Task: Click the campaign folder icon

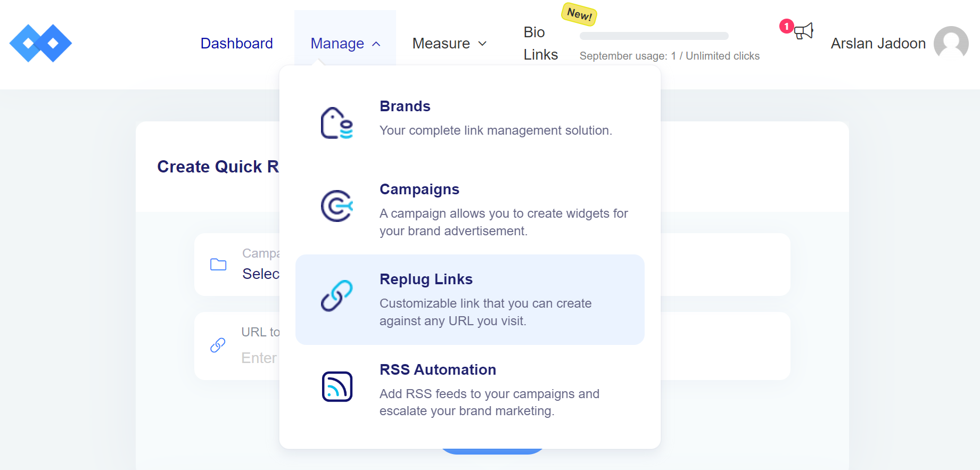Action: (218, 265)
